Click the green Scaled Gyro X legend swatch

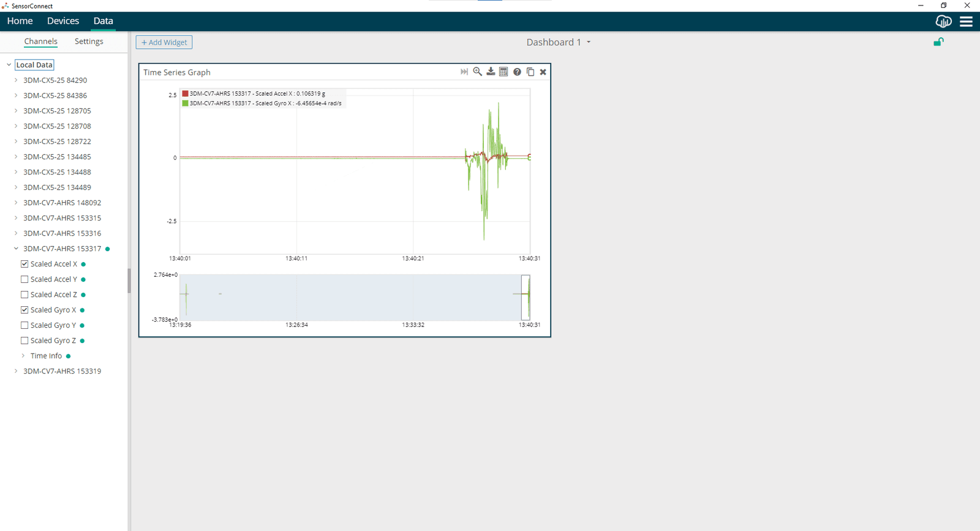pos(185,104)
